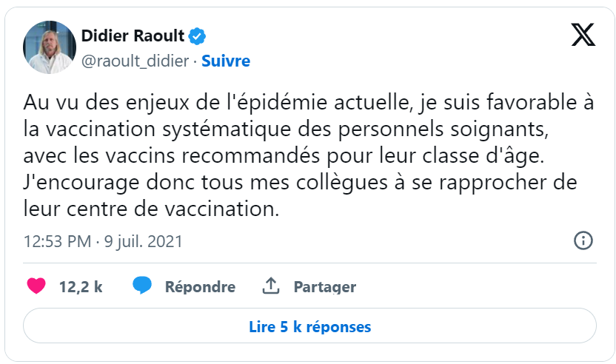Image resolution: width=616 pixels, height=364 pixels.
Task: Click the blue reply bubble icon
Action: click(142, 286)
